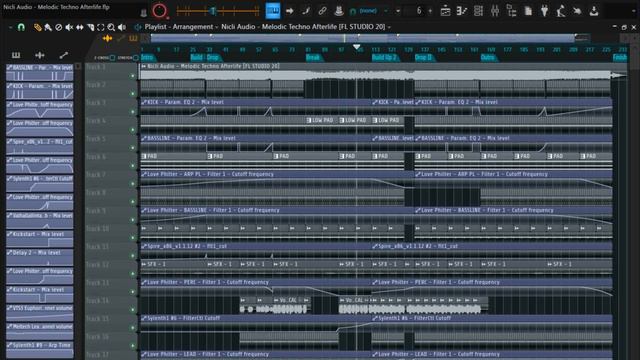Select the Delete tool
Screen dimensions: 640x360
[59, 27]
